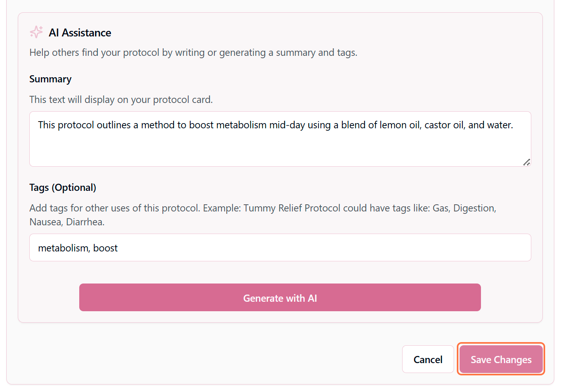Cancel the protocol edits
Viewport: 561px width, 392px height.
427,360
